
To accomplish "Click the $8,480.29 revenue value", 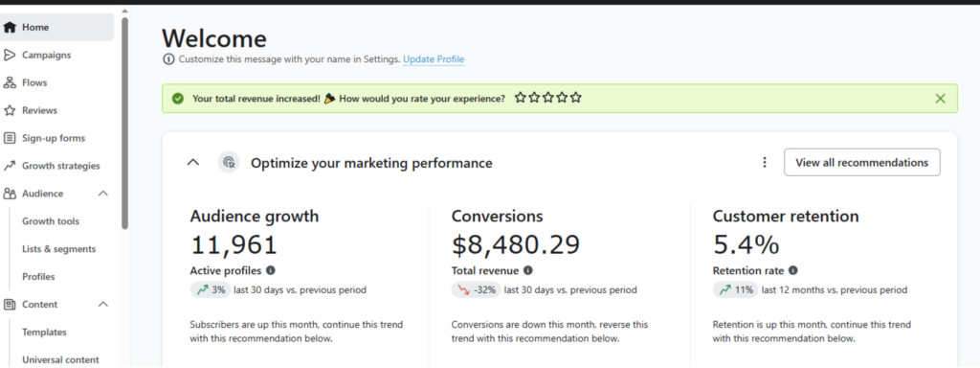I will click(x=516, y=244).
